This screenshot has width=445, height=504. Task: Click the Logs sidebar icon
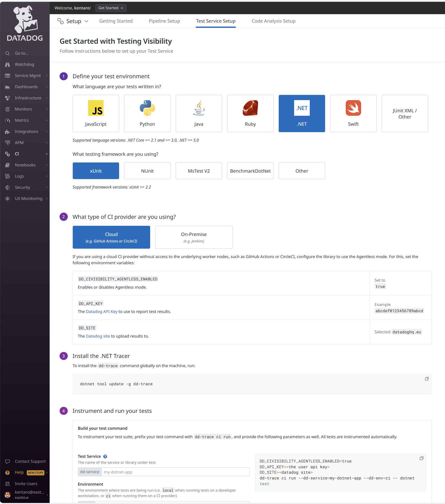click(x=7, y=176)
